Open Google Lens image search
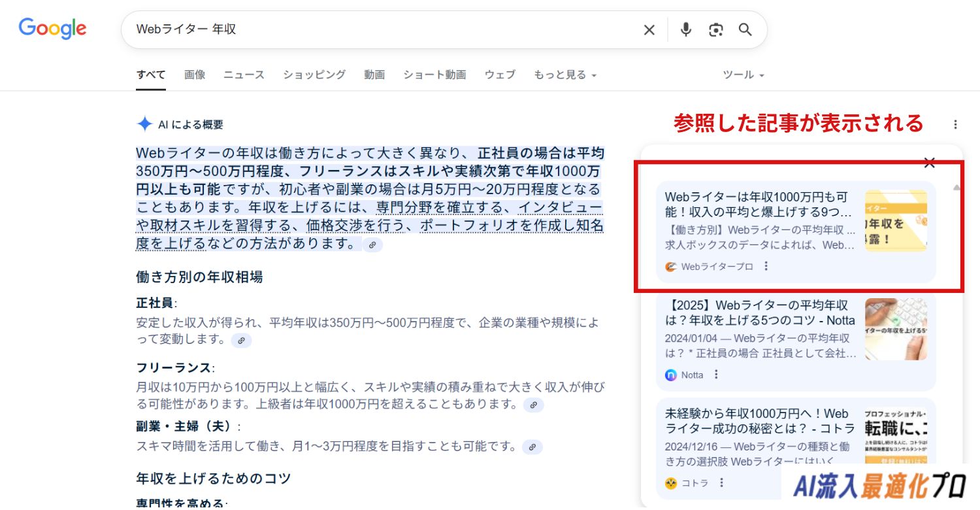 [x=716, y=30]
